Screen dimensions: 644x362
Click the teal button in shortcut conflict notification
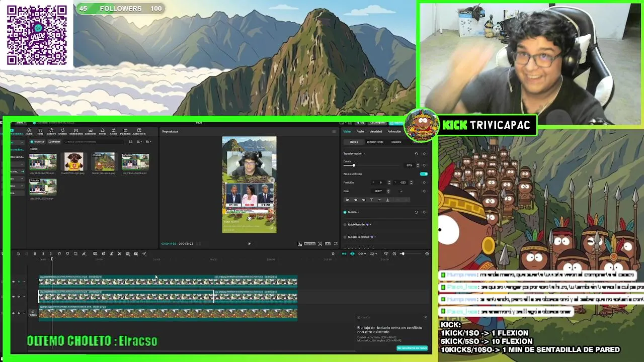tap(412, 348)
